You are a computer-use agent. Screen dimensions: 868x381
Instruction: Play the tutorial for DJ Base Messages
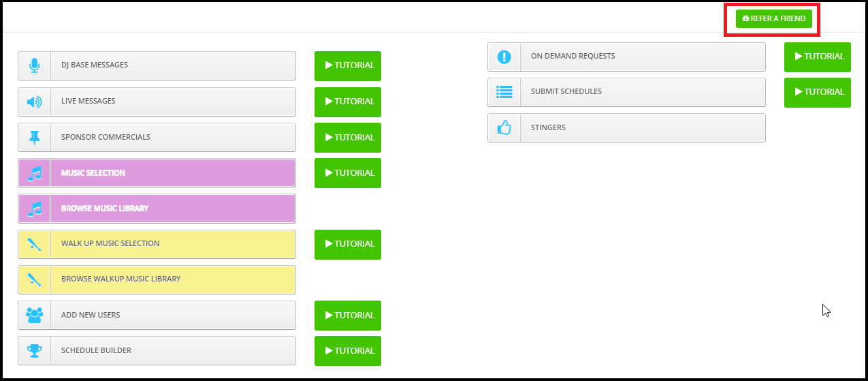coord(348,65)
